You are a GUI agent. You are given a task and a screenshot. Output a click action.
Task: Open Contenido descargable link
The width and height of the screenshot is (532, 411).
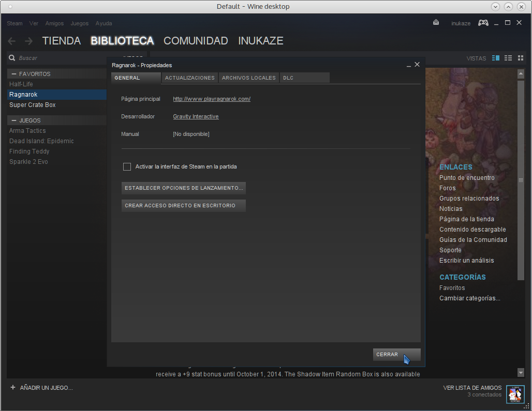coord(472,230)
